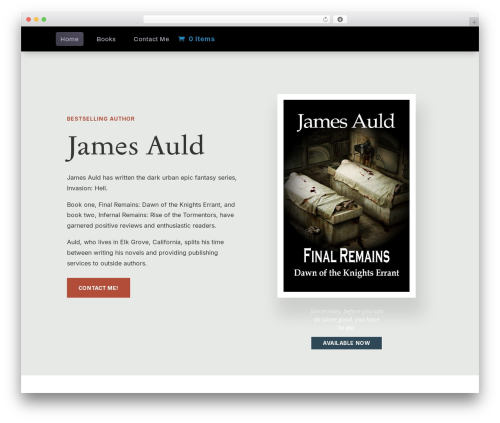Open the Contact Me nav link

pos(151,39)
